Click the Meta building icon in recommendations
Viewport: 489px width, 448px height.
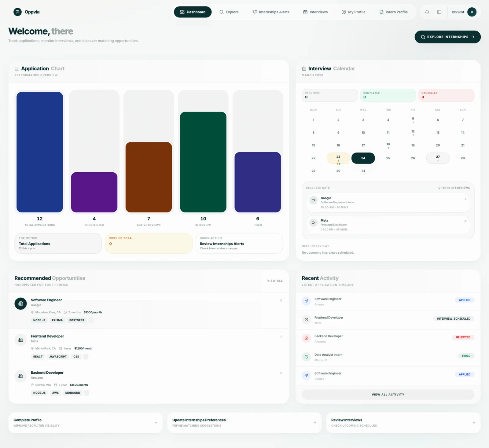click(x=21, y=340)
